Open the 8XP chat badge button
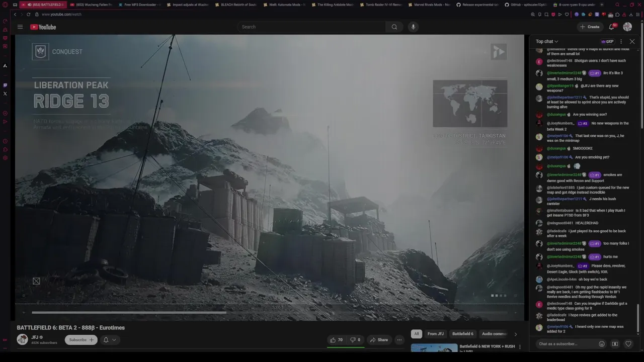The height and width of the screenshot is (362, 644). tap(607, 42)
